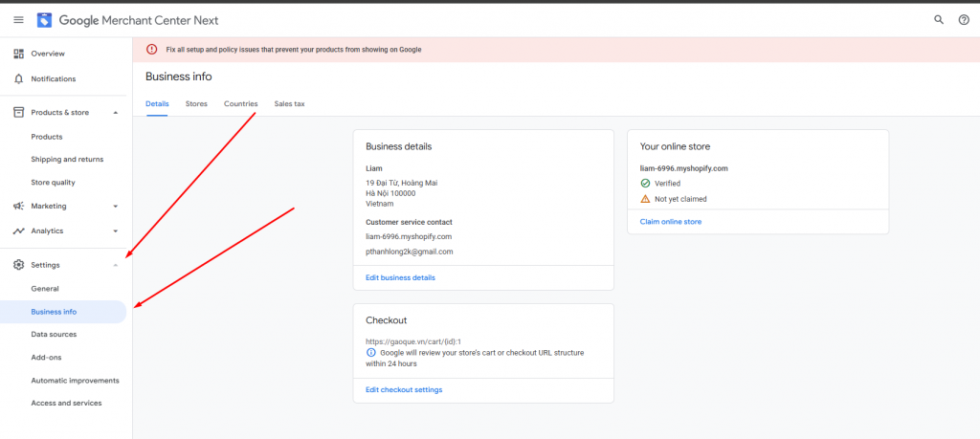Click the Overview dashboard icon
The height and width of the screenshot is (439, 980).
click(18, 54)
